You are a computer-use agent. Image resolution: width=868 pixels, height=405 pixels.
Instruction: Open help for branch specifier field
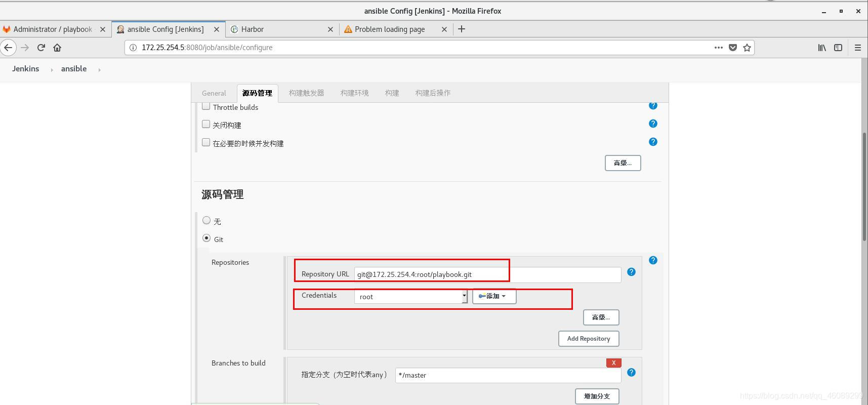(x=631, y=372)
